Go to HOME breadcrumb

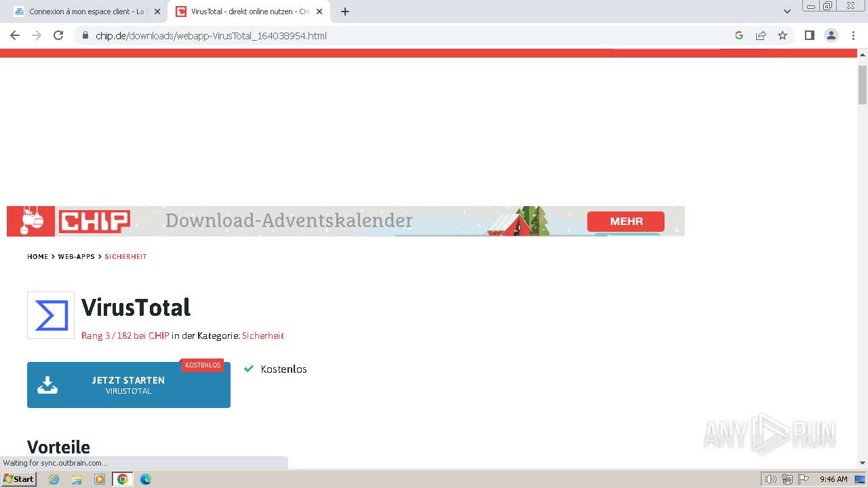point(38,257)
